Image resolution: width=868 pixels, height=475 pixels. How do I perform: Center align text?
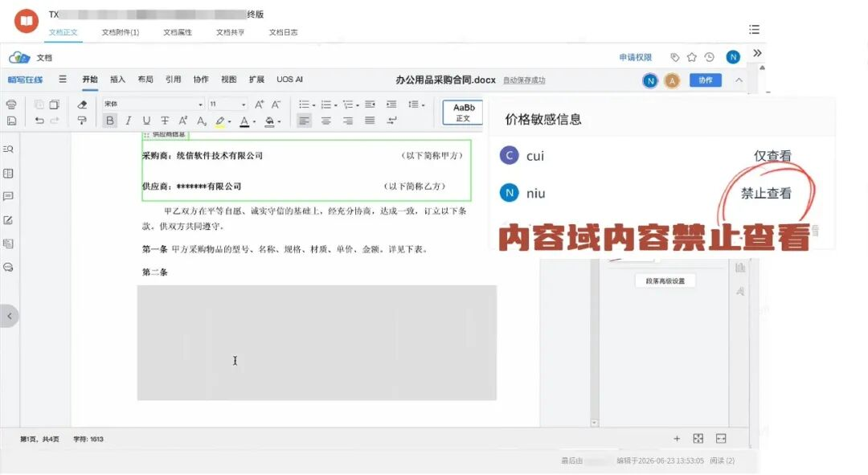point(326,121)
